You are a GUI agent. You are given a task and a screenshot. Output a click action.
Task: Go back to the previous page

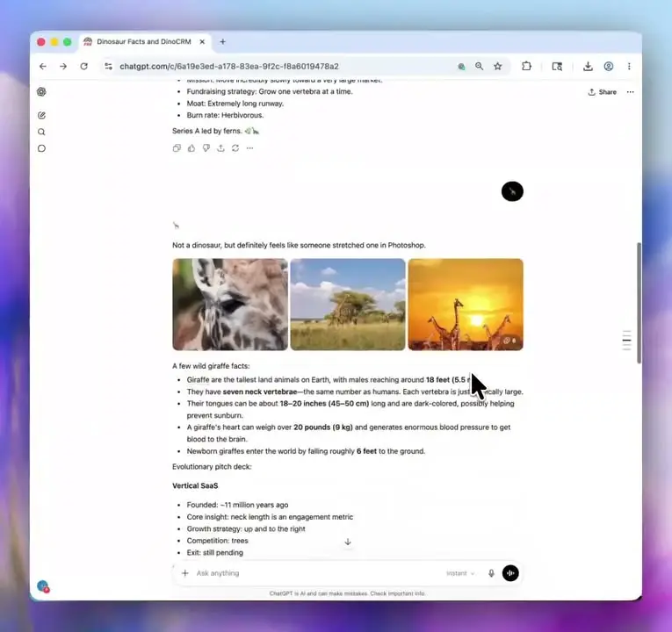[x=43, y=67]
